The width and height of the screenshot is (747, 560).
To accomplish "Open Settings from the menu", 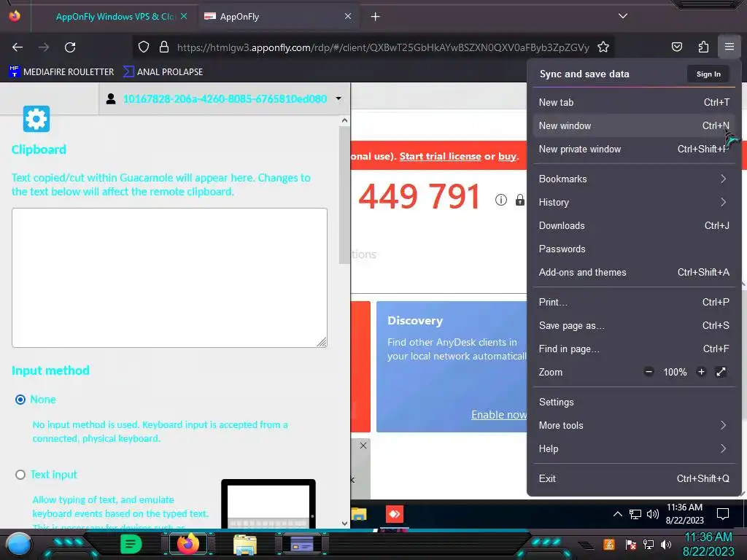I will 634,402.
